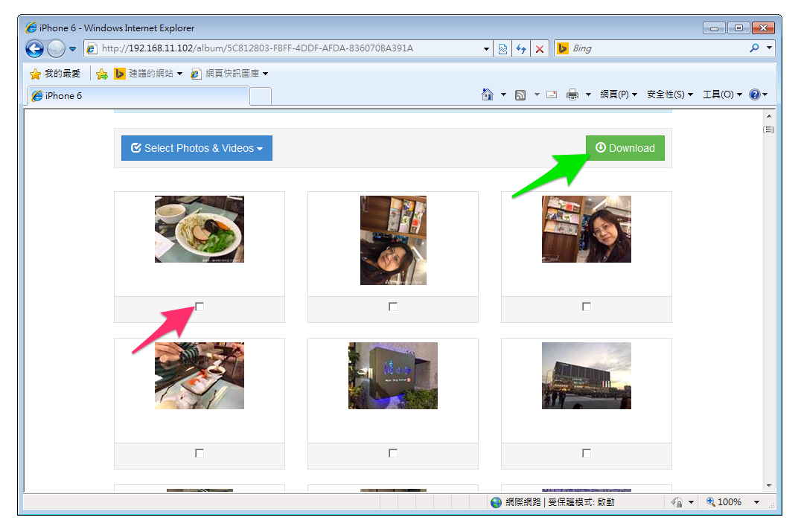
Task: Click the compatibility view icon in the address bar
Action: 502,48
